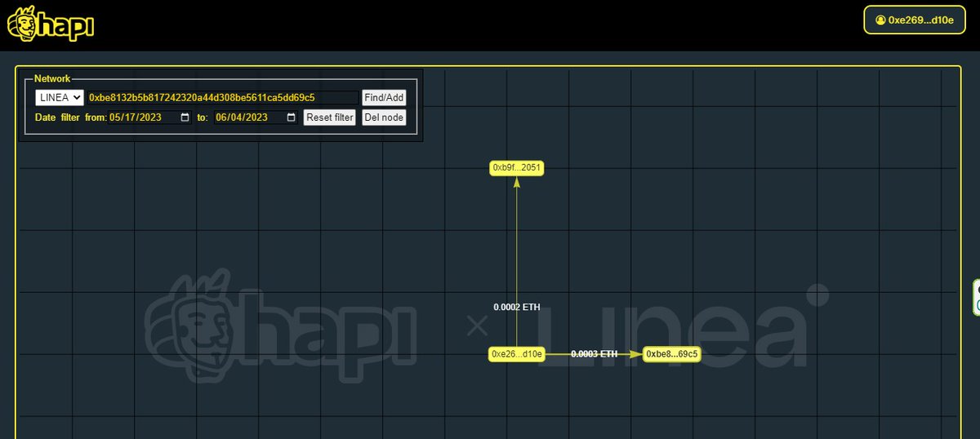Image resolution: width=980 pixels, height=439 pixels.
Task: Select the 0xb9f...2051 graph node
Action: tap(516, 168)
